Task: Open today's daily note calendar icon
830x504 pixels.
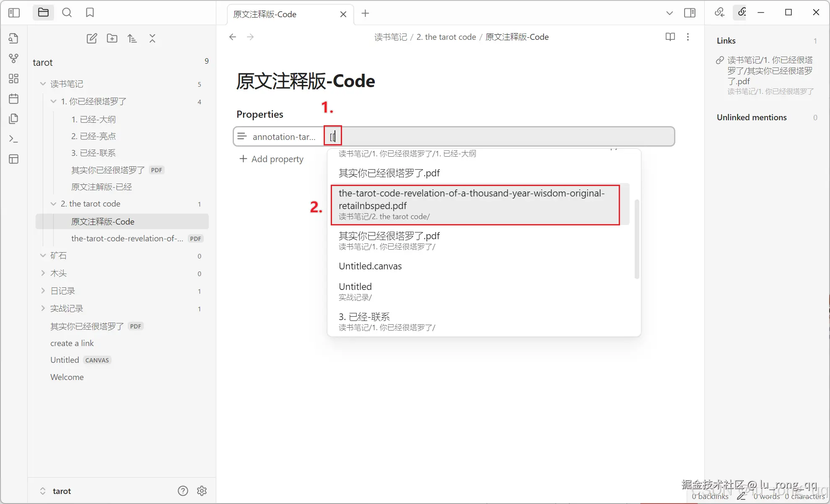Action: click(x=14, y=98)
